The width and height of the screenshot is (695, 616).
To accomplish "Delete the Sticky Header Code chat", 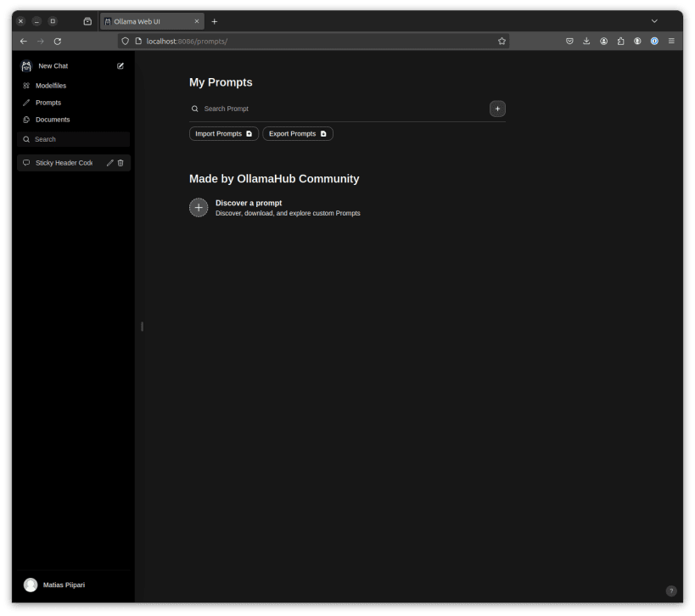I will (x=120, y=162).
